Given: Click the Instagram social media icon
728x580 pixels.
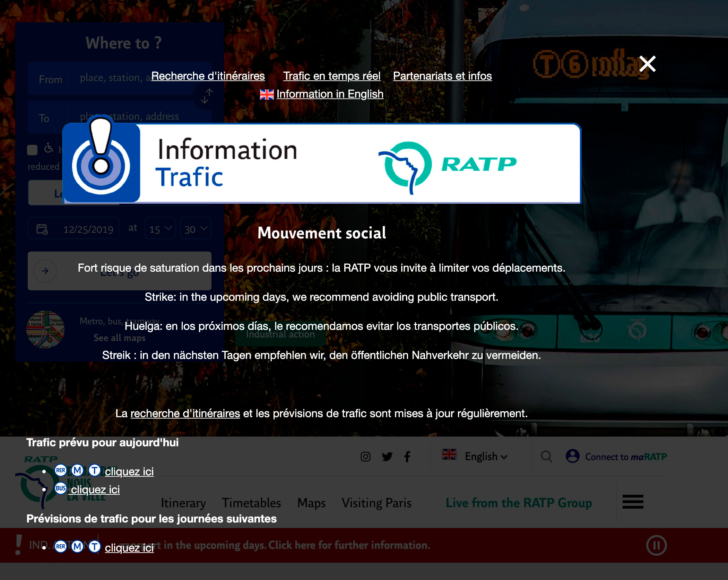Looking at the screenshot, I should click(365, 457).
